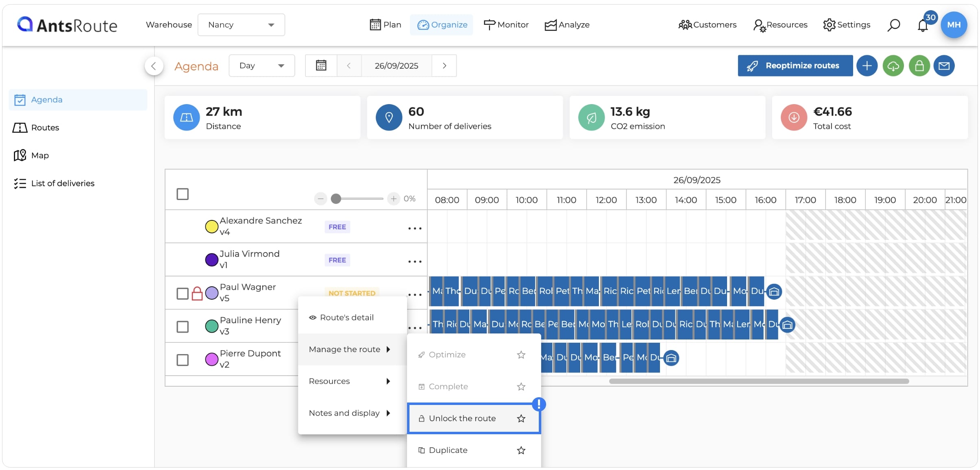Viewport: 980px width, 470px height.
Task: Star the Duplicate menu option
Action: tap(521, 450)
